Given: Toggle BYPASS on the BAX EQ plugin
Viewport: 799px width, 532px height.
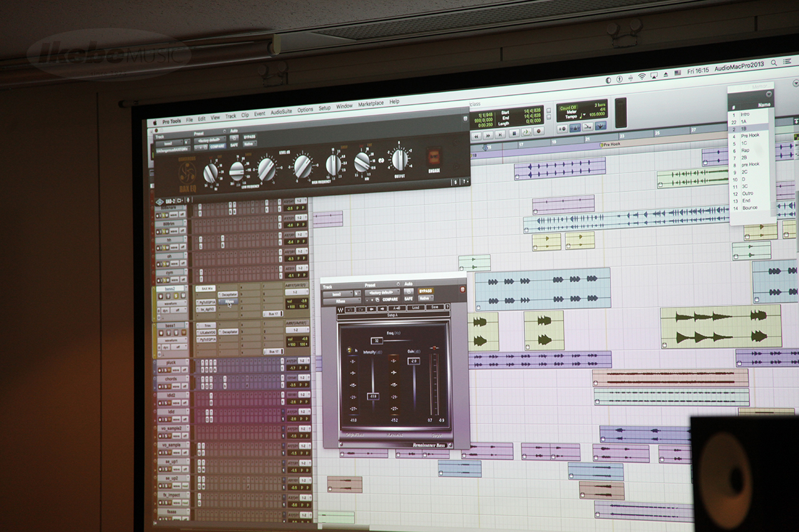Looking at the screenshot, I should [x=250, y=136].
